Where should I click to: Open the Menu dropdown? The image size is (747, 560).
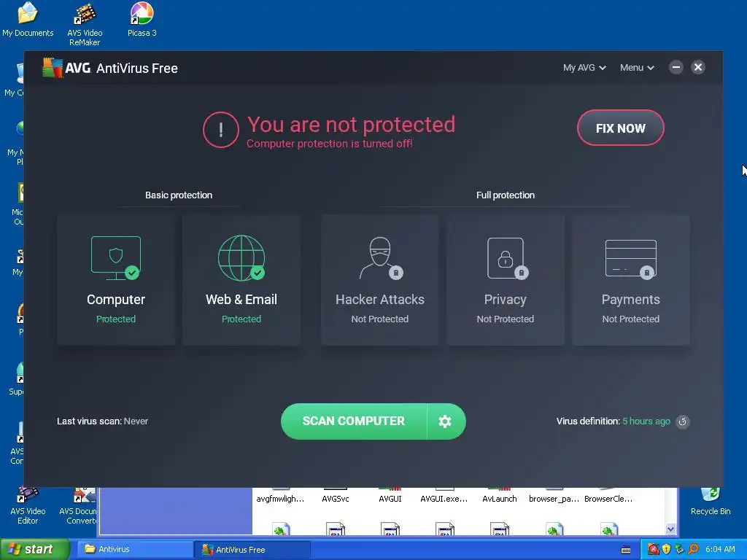637,68
